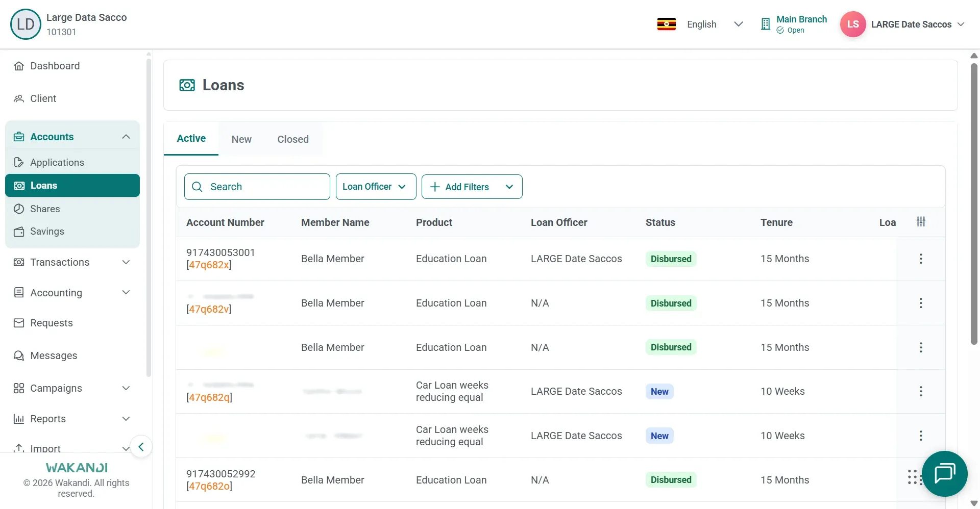Viewport: 980px width, 509px height.
Task: Select Loans in the sidebar
Action: 72,186
